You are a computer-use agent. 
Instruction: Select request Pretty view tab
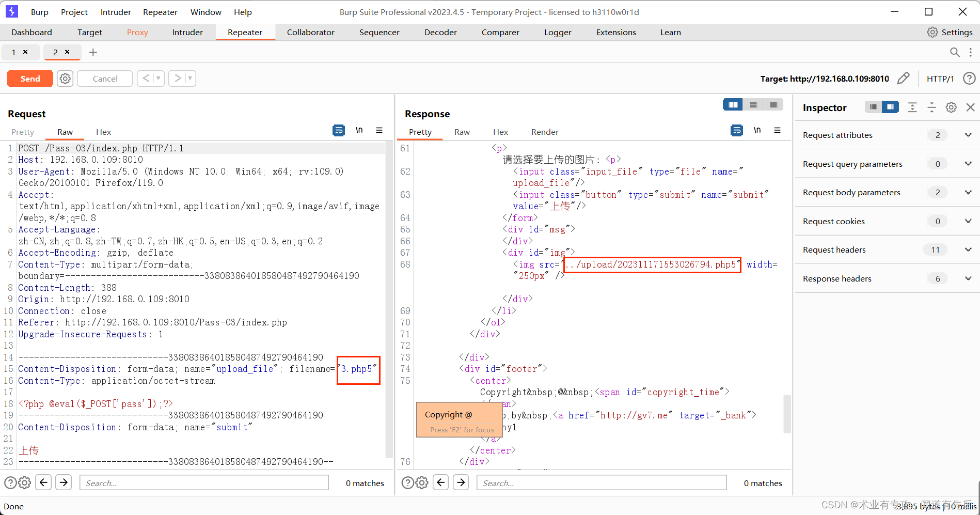tap(23, 132)
